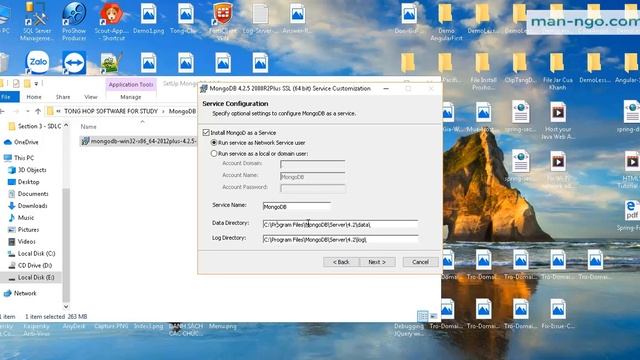Screen dimensions: 640x360
Task: Click the Next button in installer
Action: (377, 262)
